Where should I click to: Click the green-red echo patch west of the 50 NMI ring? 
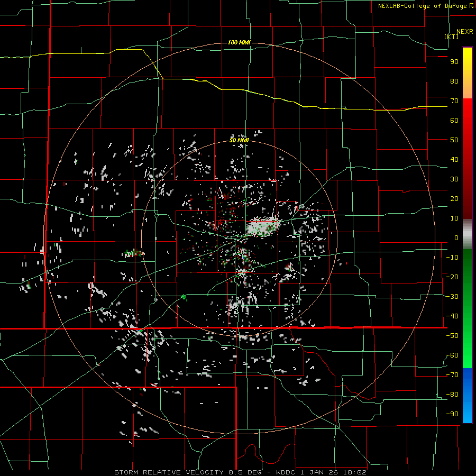(x=133, y=253)
